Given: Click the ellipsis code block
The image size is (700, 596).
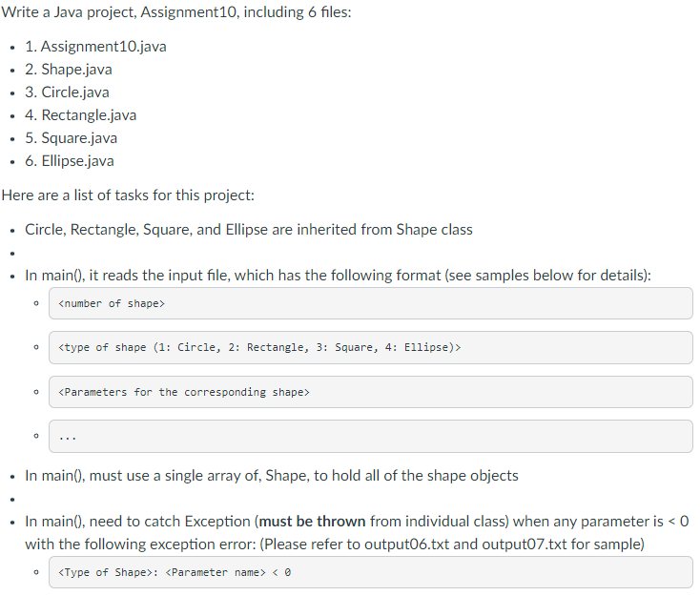Looking at the screenshot, I should coord(371,436).
